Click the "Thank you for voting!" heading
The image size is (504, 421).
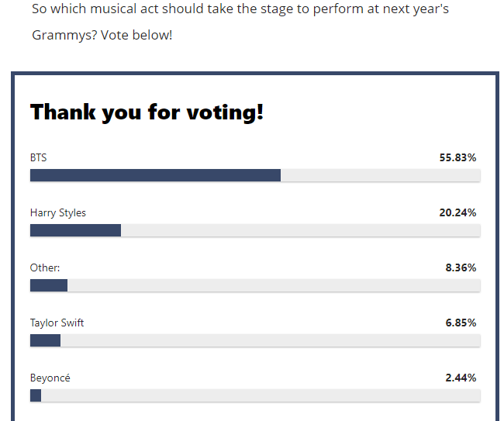tap(147, 112)
